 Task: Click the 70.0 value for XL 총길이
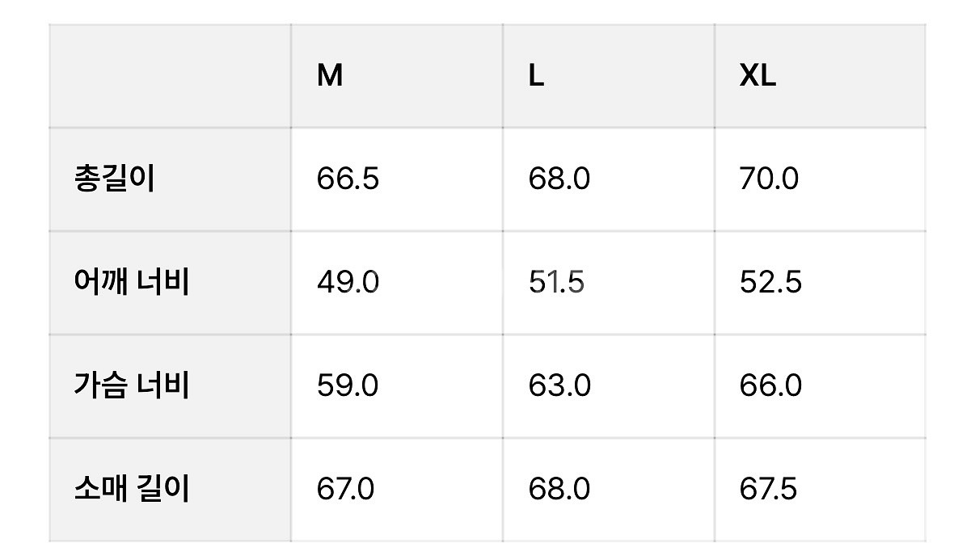[769, 179]
